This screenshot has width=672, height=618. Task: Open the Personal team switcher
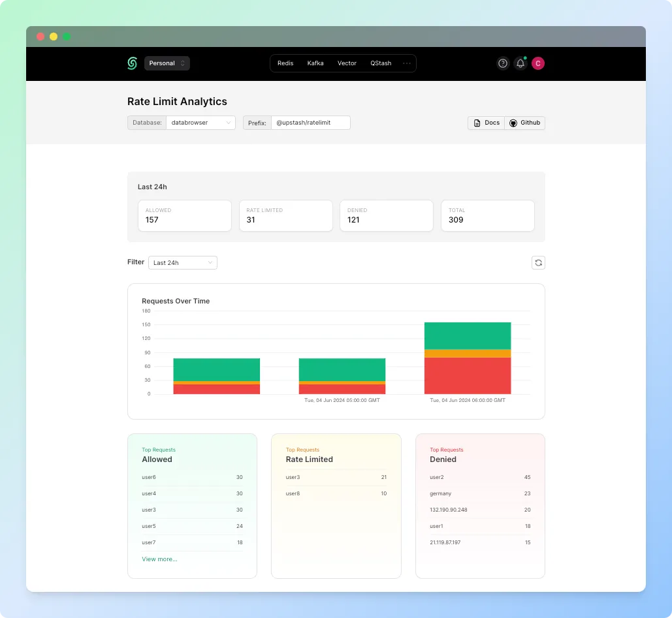pos(167,63)
